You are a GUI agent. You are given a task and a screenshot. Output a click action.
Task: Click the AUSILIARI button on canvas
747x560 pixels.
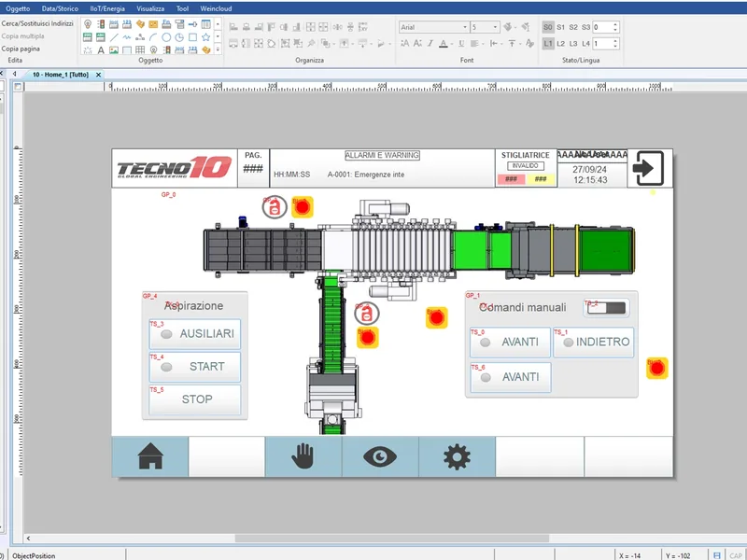(x=195, y=334)
